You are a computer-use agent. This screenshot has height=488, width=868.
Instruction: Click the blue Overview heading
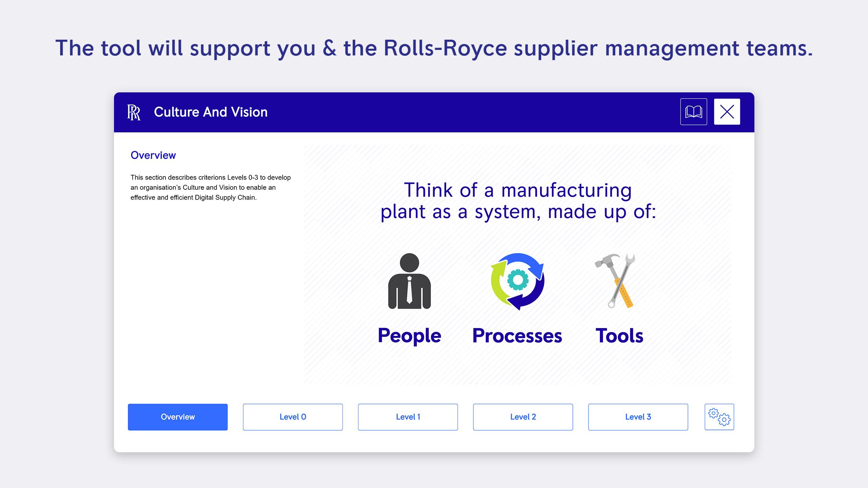pos(153,155)
